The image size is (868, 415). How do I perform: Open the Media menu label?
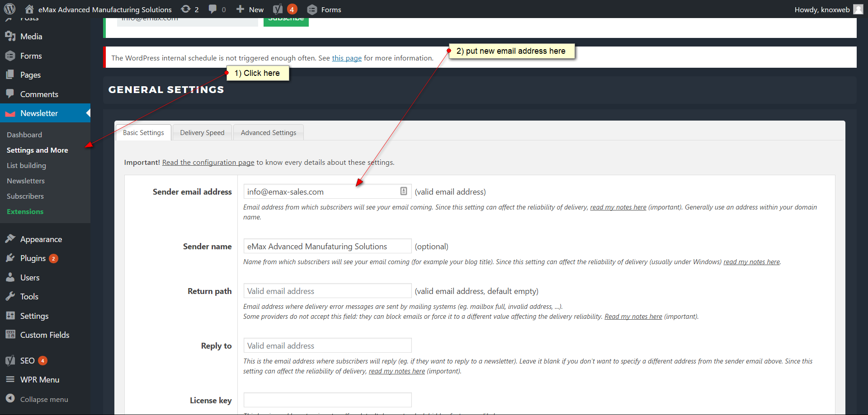[31, 37]
